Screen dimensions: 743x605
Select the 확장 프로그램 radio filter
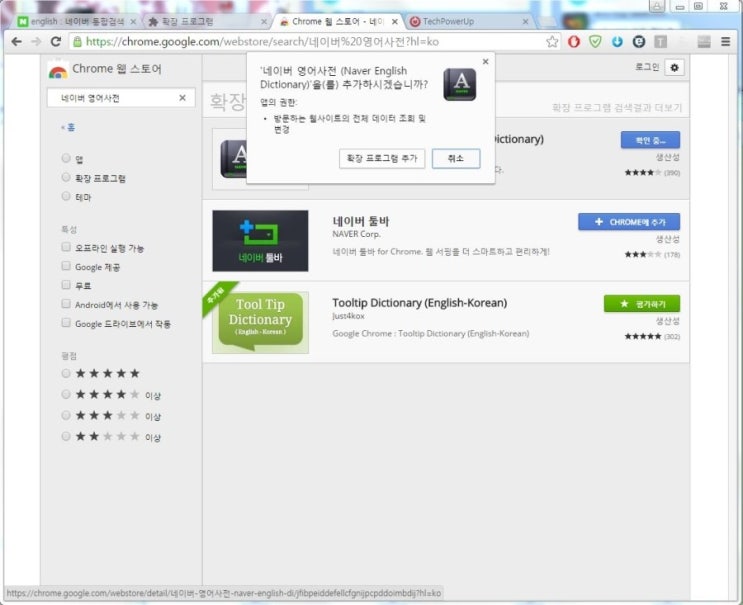66,177
